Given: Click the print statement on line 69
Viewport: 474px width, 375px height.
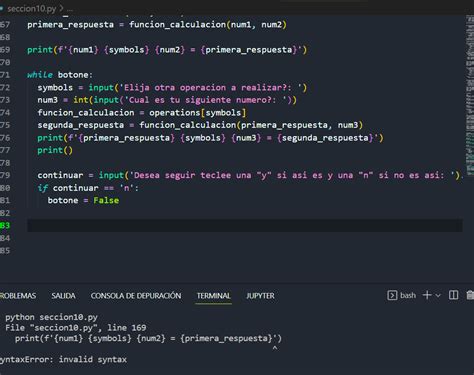Looking at the screenshot, I should [167, 50].
